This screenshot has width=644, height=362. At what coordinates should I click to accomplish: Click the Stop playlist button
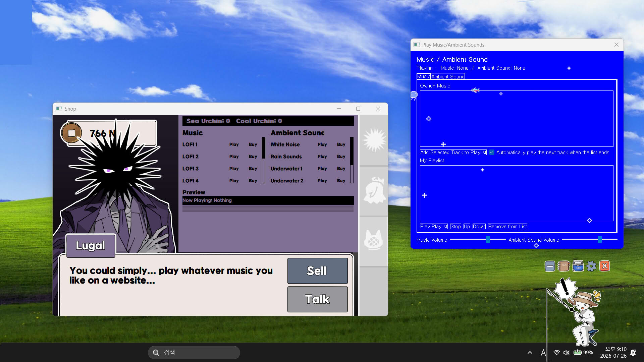(455, 227)
